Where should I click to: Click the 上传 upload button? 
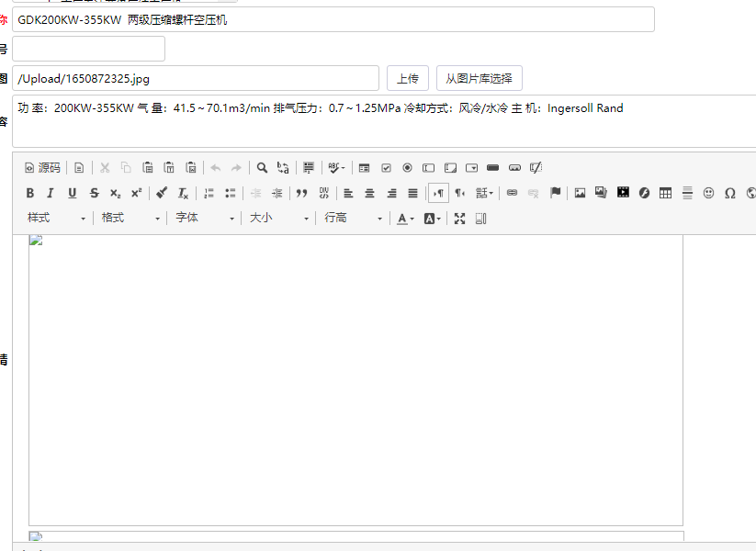coord(407,78)
